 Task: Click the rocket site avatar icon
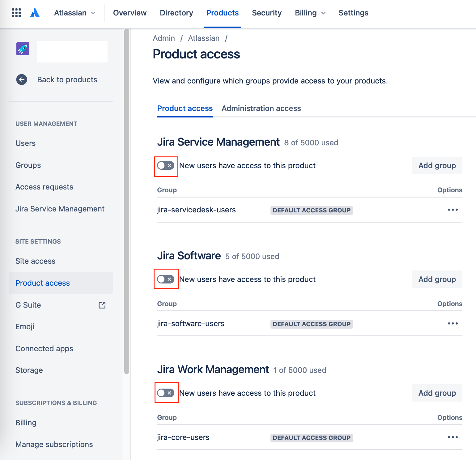click(23, 49)
